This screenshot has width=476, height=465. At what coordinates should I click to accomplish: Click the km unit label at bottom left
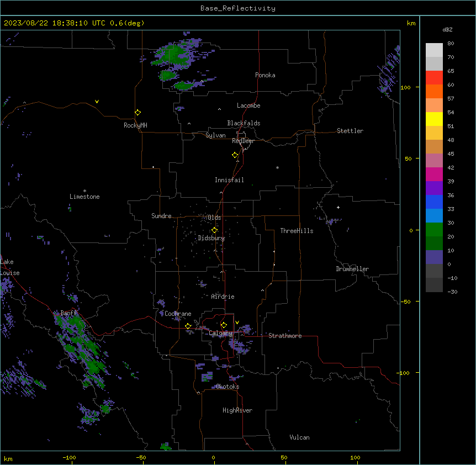click(8, 459)
